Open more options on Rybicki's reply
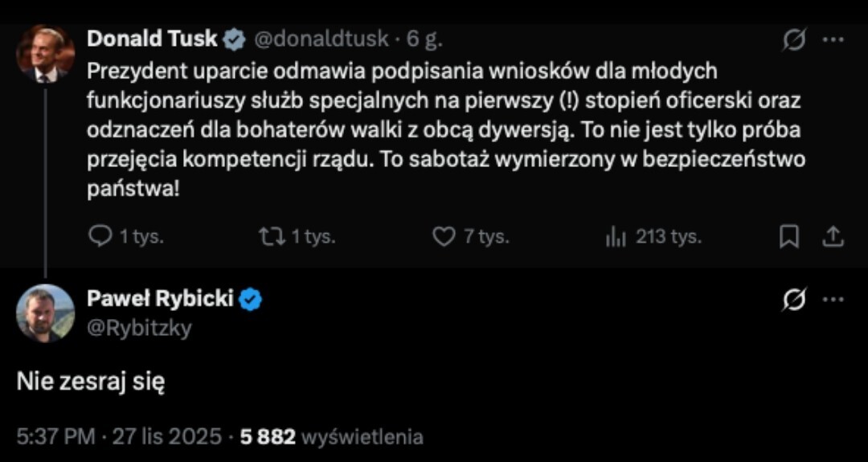The image size is (868, 462). pos(835,301)
